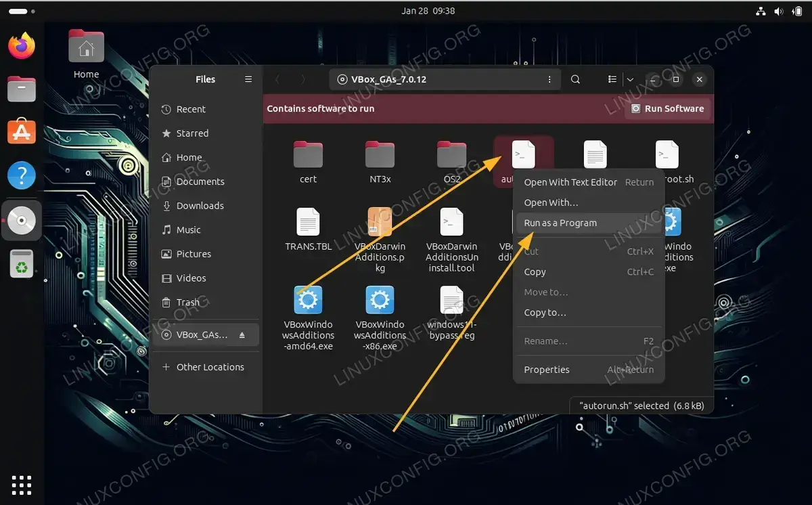
Task: Open Documents in the sidebar
Action: click(206, 181)
